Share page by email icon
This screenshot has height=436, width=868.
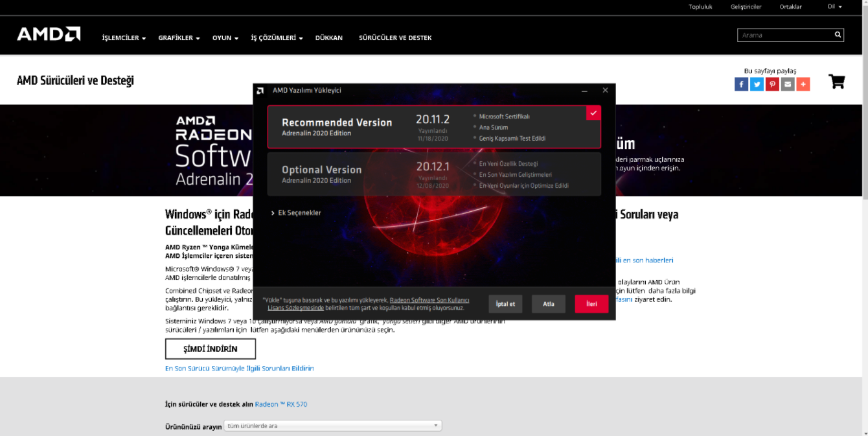[788, 84]
